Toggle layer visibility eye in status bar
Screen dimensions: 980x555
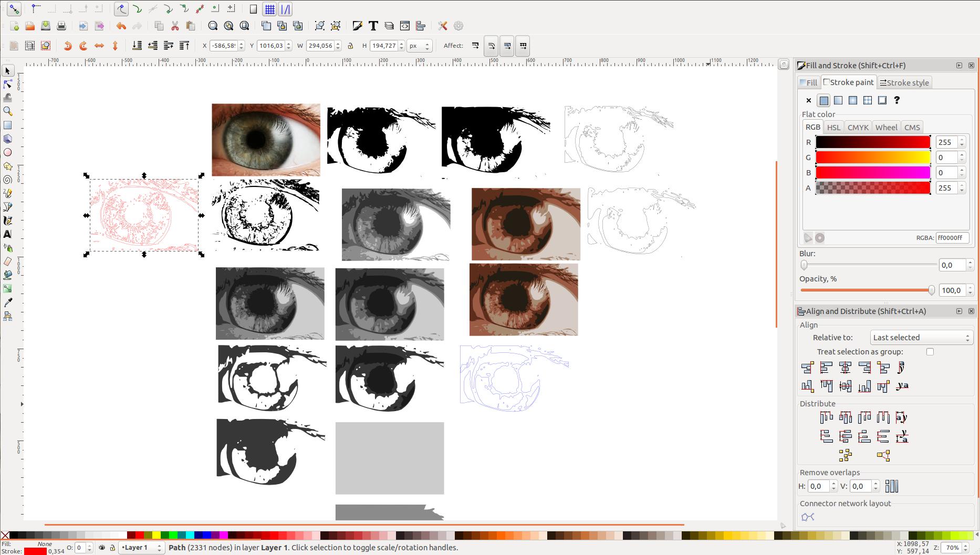[x=102, y=548]
